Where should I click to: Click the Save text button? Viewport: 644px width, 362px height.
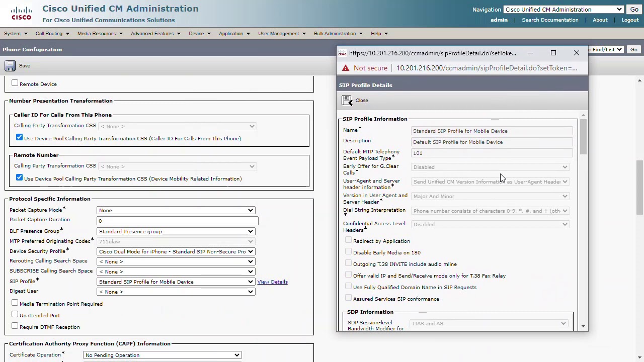25,66
